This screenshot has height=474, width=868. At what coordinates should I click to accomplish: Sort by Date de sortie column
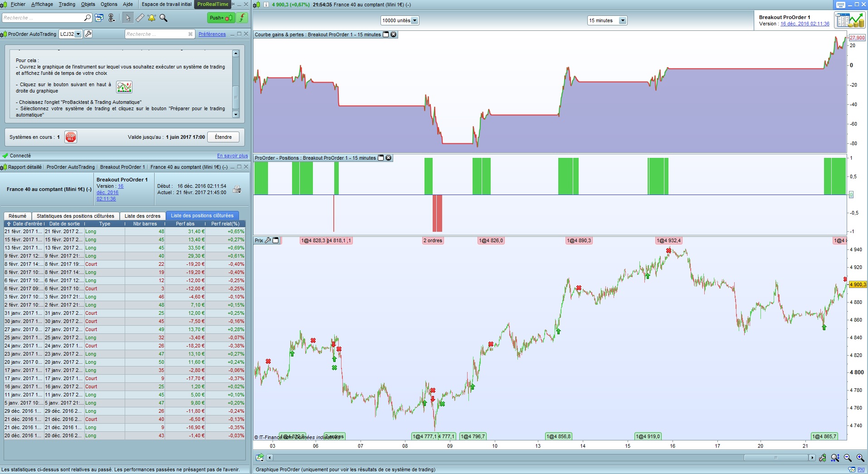point(64,224)
